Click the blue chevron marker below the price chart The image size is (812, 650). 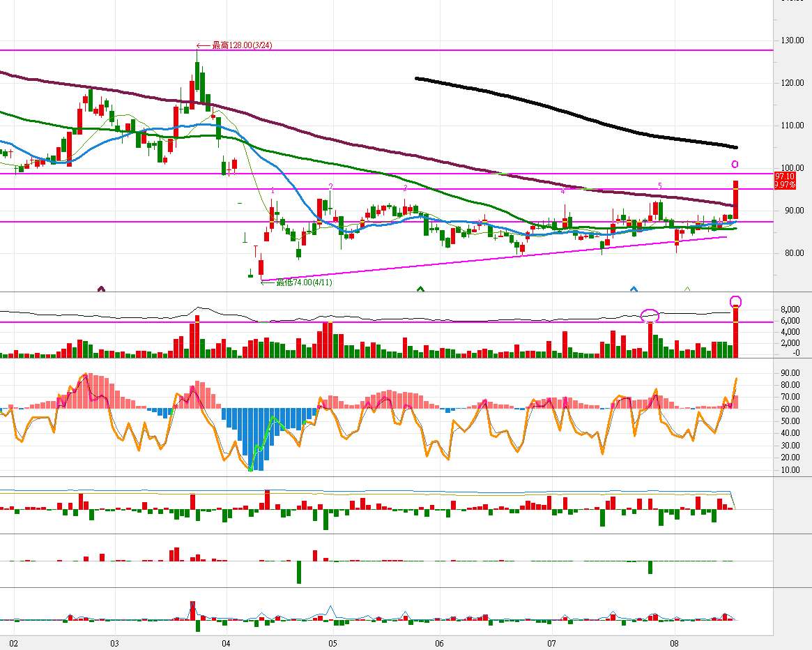coord(634,289)
